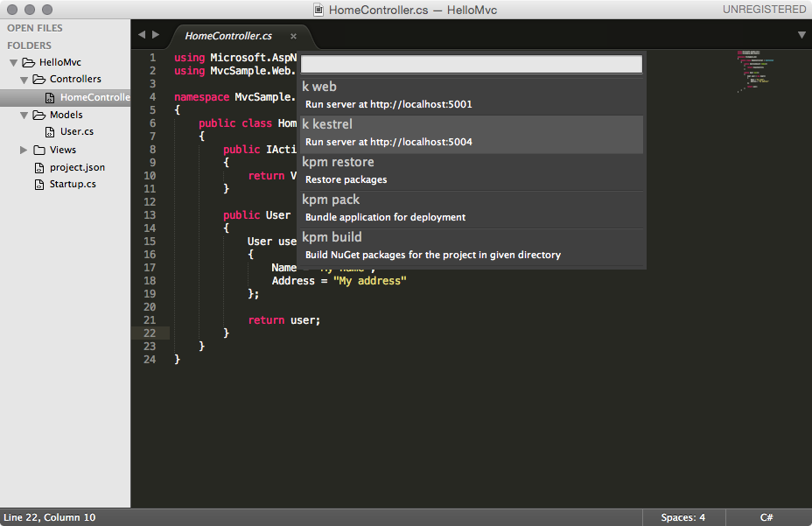Select kpm pack command
Image resolution: width=812 pixels, height=526 pixels.
pos(472,208)
